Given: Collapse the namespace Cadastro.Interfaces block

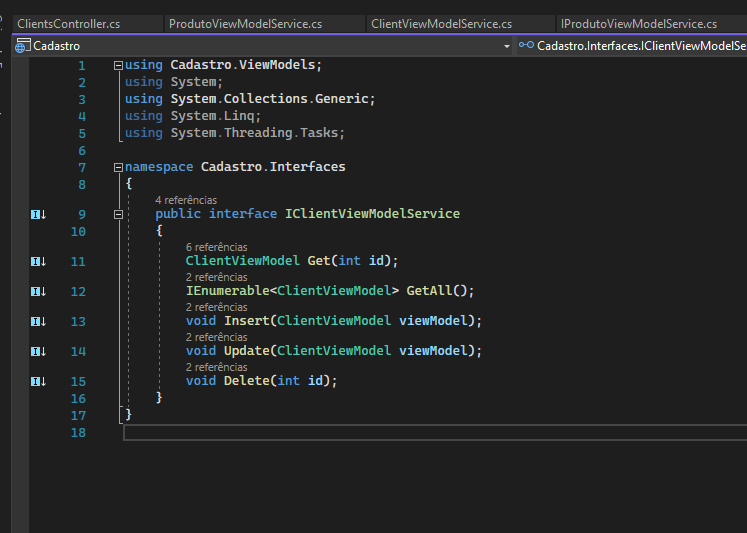Looking at the screenshot, I should [118, 167].
